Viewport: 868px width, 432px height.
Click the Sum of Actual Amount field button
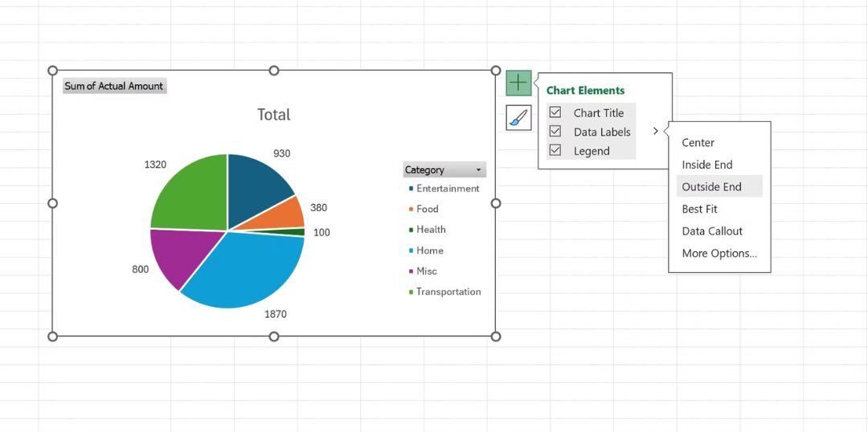(114, 86)
